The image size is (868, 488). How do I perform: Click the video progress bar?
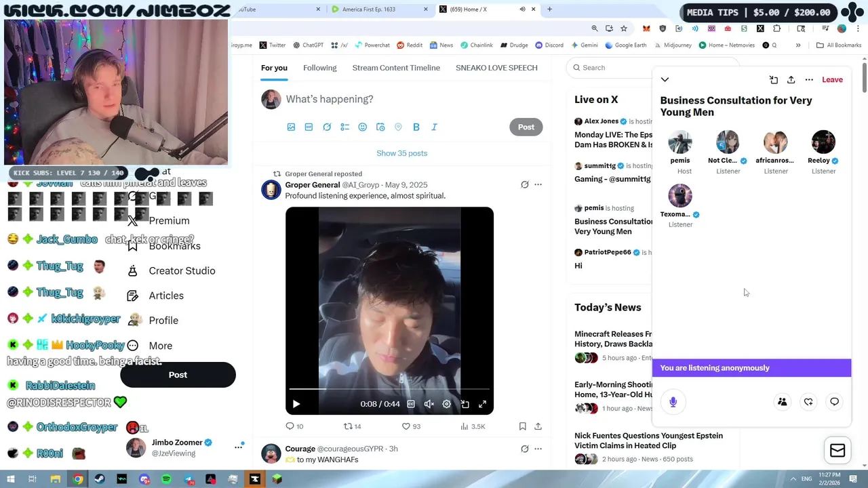point(389,389)
